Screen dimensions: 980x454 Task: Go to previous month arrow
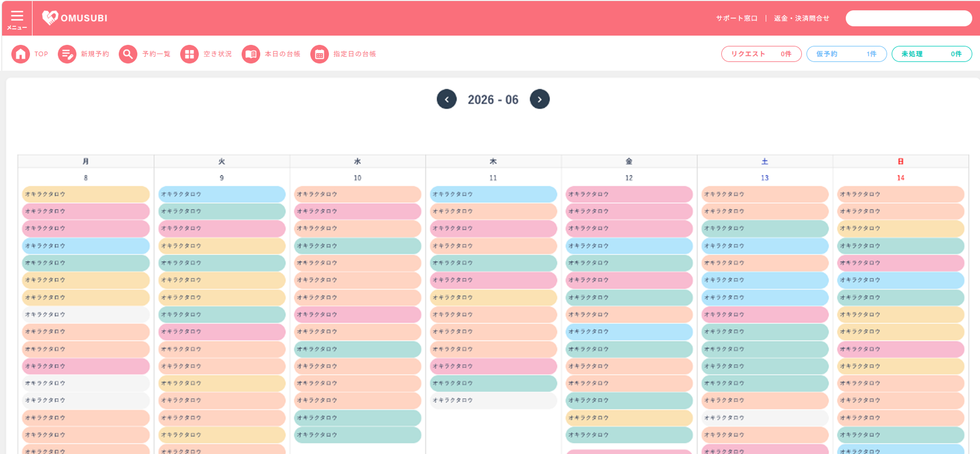447,99
